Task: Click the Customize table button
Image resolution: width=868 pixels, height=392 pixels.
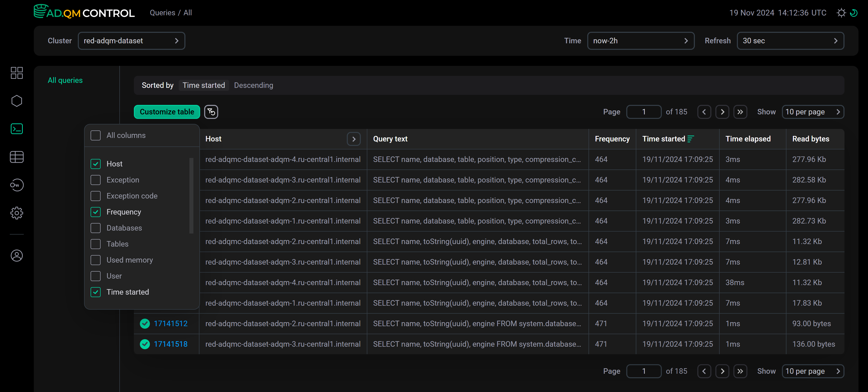Action: coord(166,112)
